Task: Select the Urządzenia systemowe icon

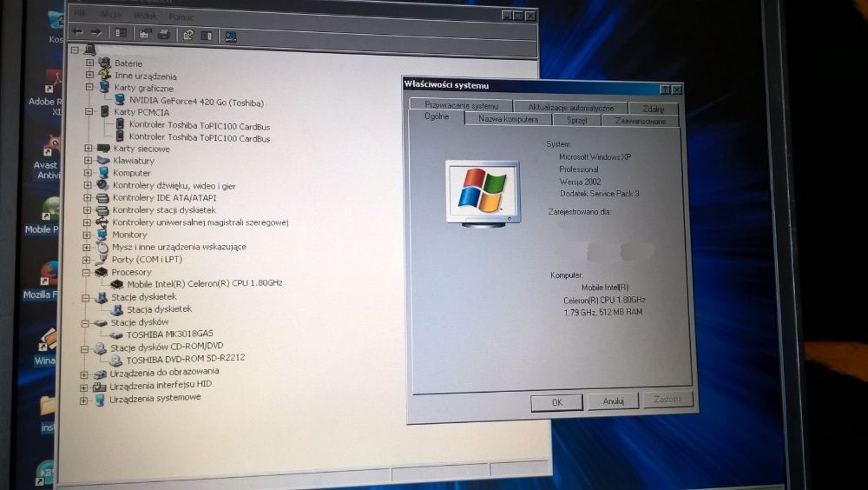Action: click(99, 400)
